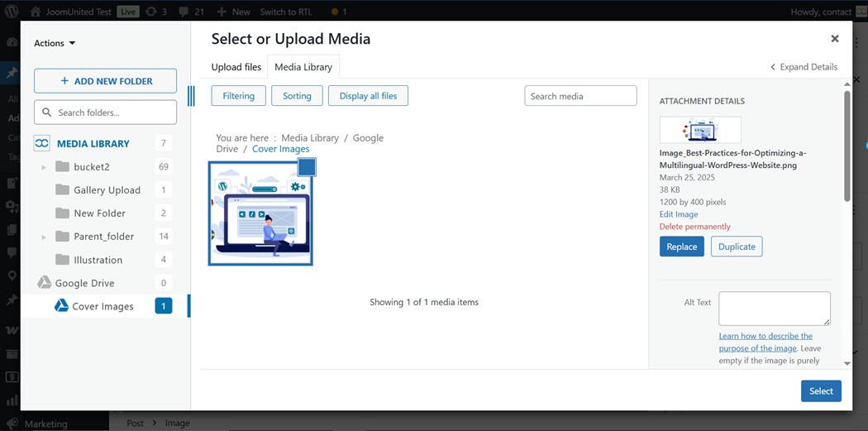Click the Search media input field
This screenshot has height=431, width=868.
pyautogui.click(x=580, y=96)
